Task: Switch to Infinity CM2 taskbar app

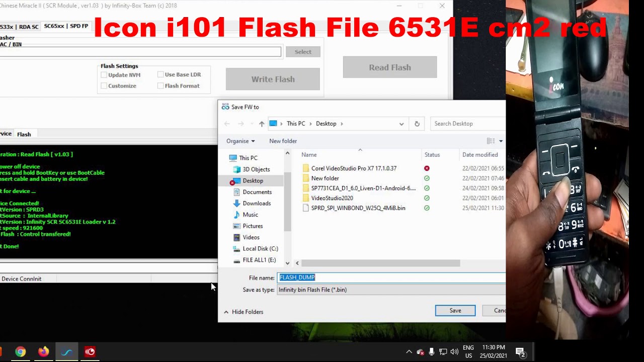Action: pyautogui.click(x=67, y=352)
